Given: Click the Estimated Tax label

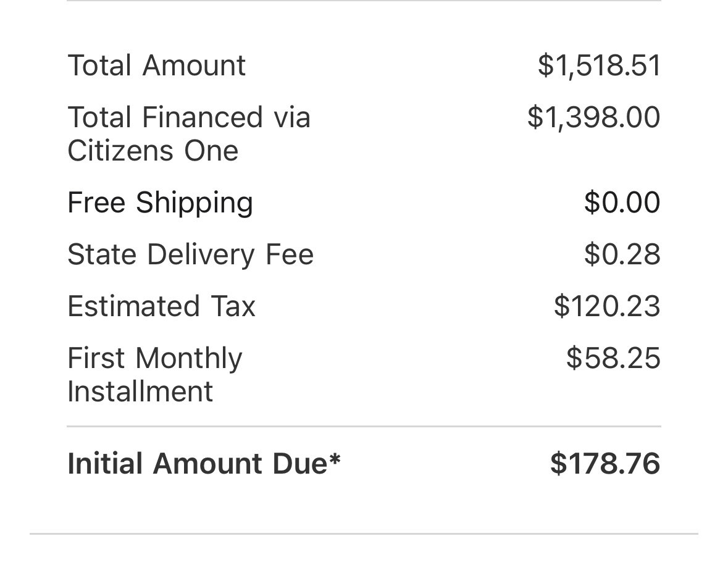Looking at the screenshot, I should pos(162,306).
